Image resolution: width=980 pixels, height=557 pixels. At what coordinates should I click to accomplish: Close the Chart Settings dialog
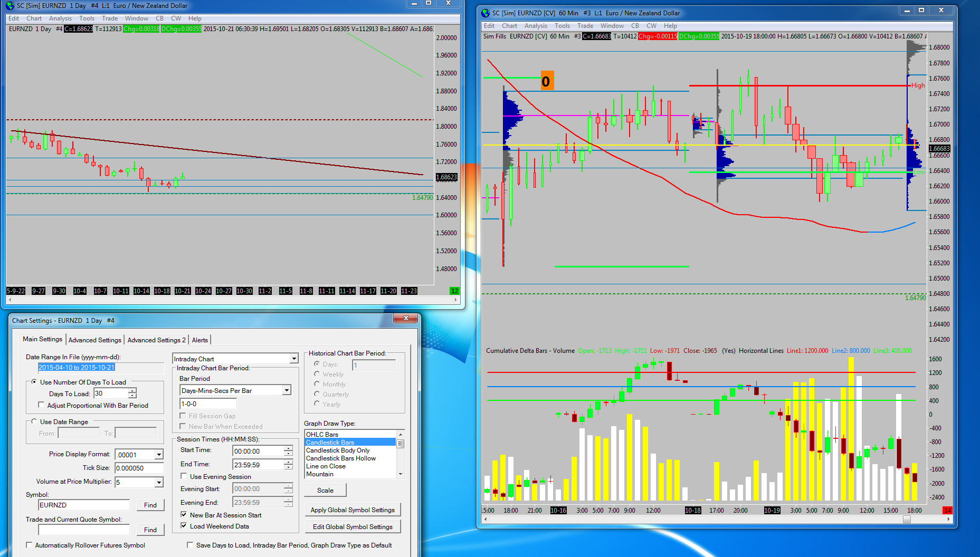(406, 318)
